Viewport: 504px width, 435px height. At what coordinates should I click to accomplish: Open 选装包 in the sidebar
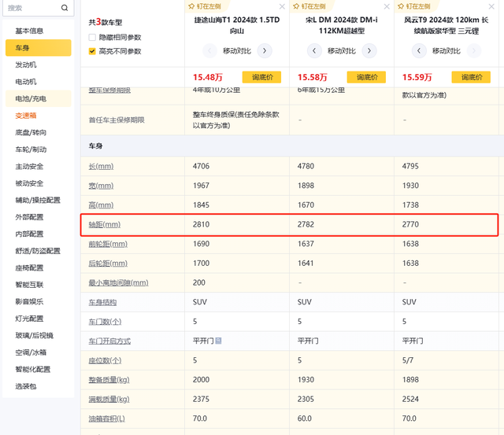(x=26, y=386)
